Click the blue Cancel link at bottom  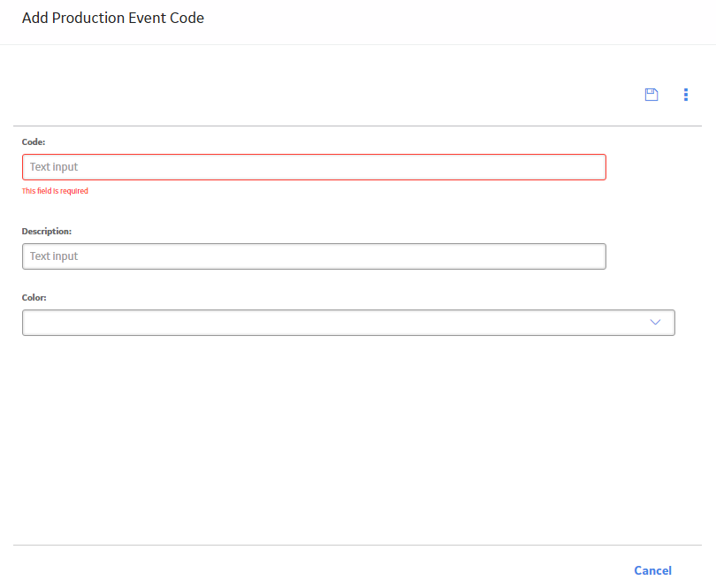click(652, 570)
